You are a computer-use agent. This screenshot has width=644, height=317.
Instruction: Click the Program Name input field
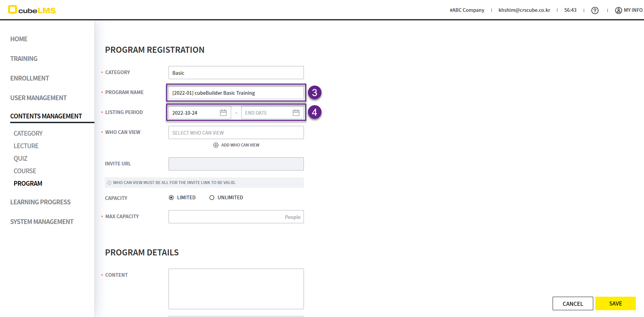click(x=236, y=93)
